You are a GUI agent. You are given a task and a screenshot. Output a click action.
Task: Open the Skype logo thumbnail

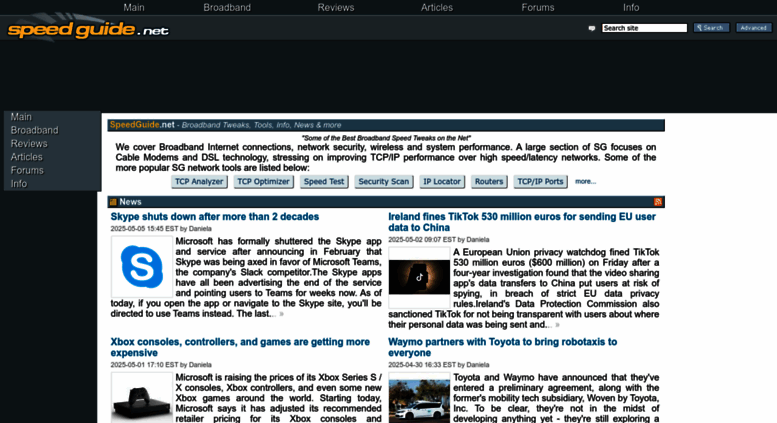[x=142, y=266]
